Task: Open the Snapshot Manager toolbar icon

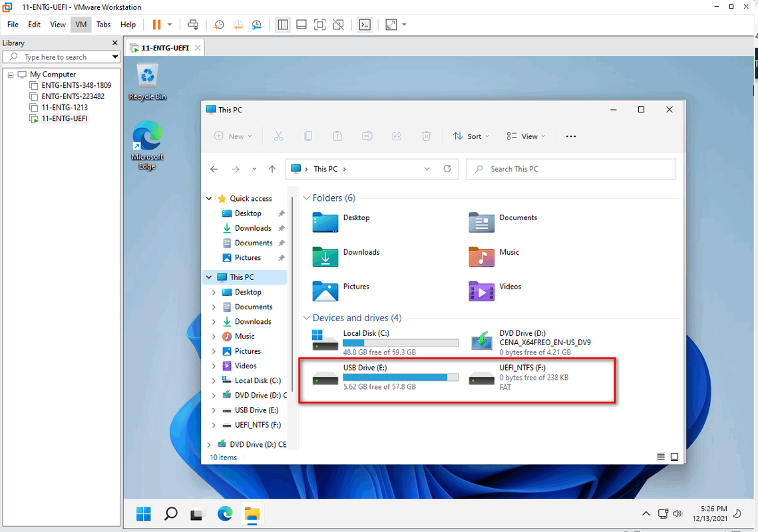Action: 257,25
